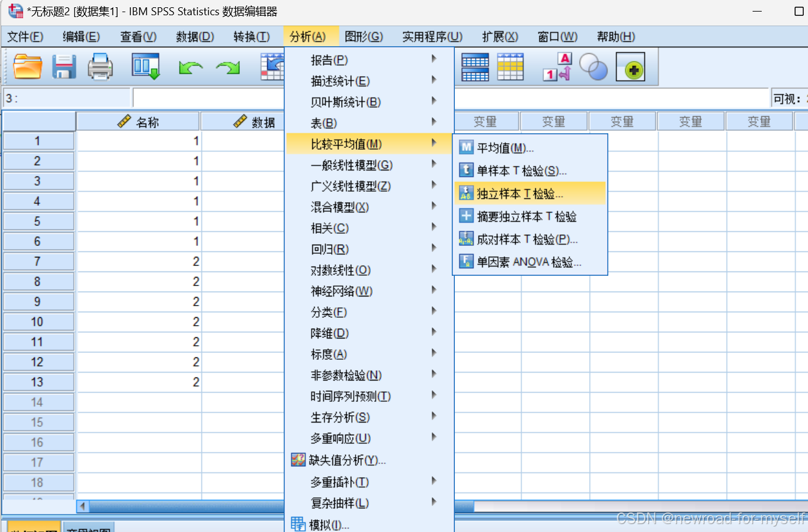Expand the 表(B) submenu arrow
This screenshot has width=808, height=532.
pyautogui.click(x=434, y=122)
